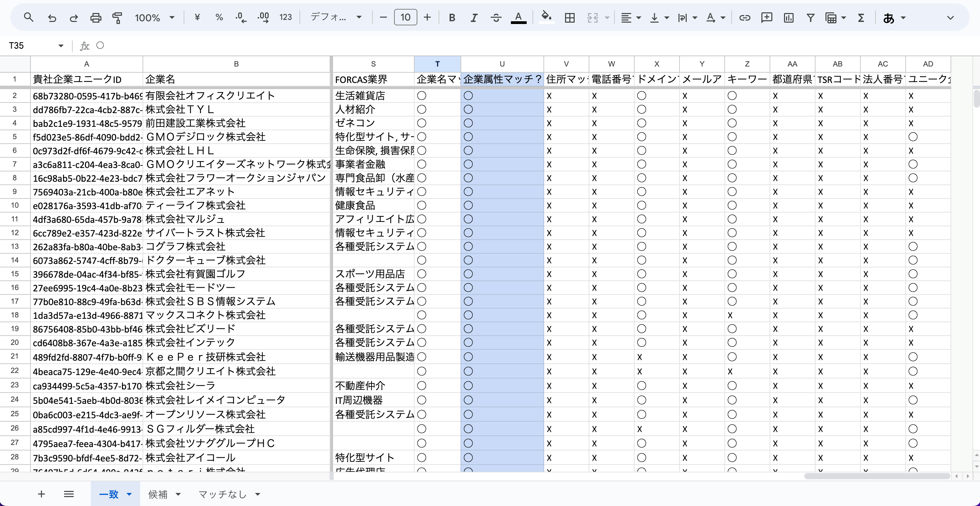Open the functions Σ menu
The width and height of the screenshot is (980, 506).
tap(861, 17)
